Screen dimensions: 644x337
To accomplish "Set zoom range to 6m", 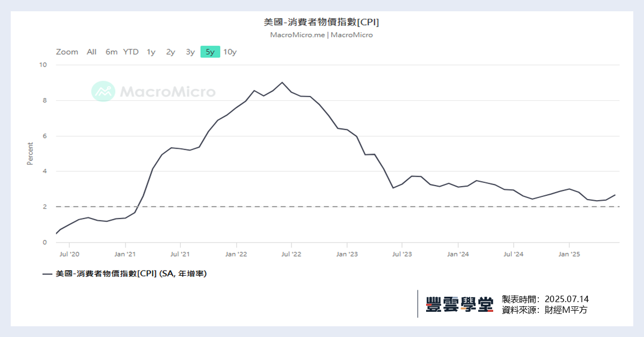I will (111, 52).
